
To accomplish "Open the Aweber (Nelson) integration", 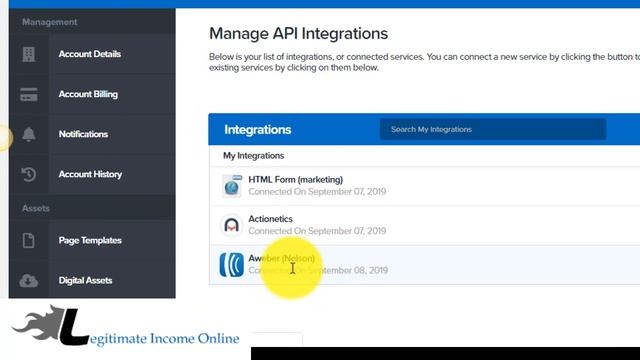I will point(424,264).
